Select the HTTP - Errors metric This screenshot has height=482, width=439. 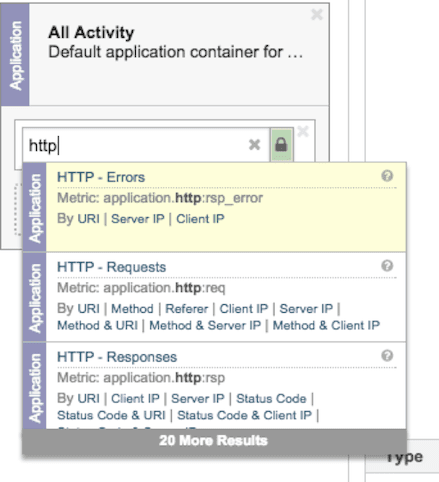click(101, 177)
